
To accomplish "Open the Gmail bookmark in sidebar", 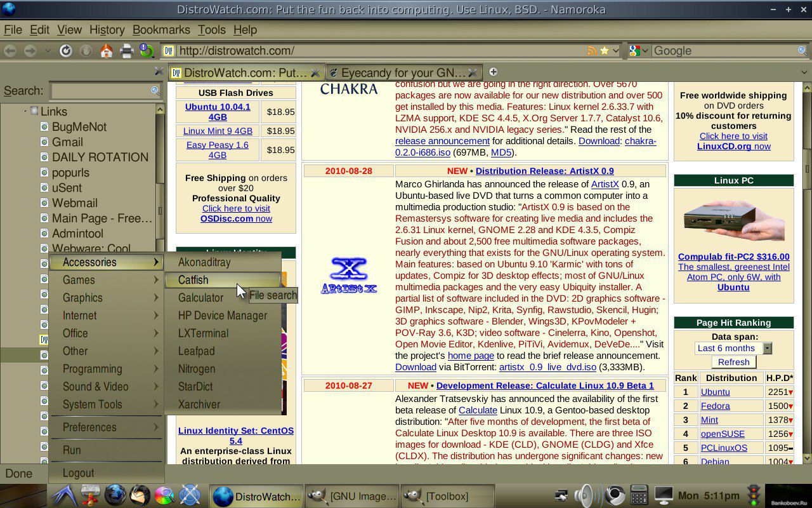I will [x=67, y=142].
